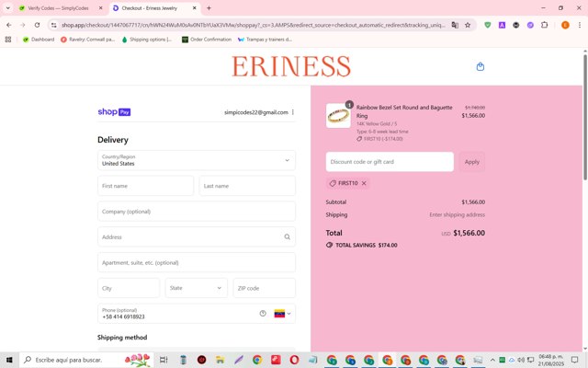Open Task View on the taskbar
588x368 pixels.
click(x=164, y=360)
